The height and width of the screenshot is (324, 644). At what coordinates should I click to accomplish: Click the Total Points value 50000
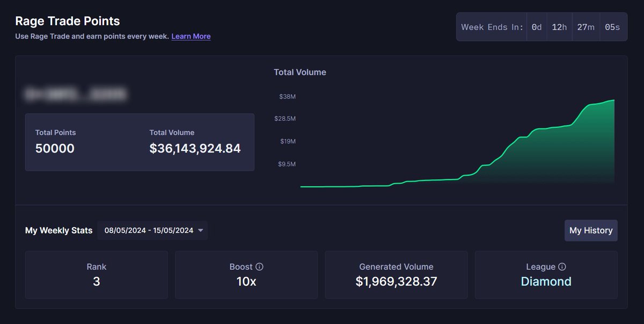point(55,148)
